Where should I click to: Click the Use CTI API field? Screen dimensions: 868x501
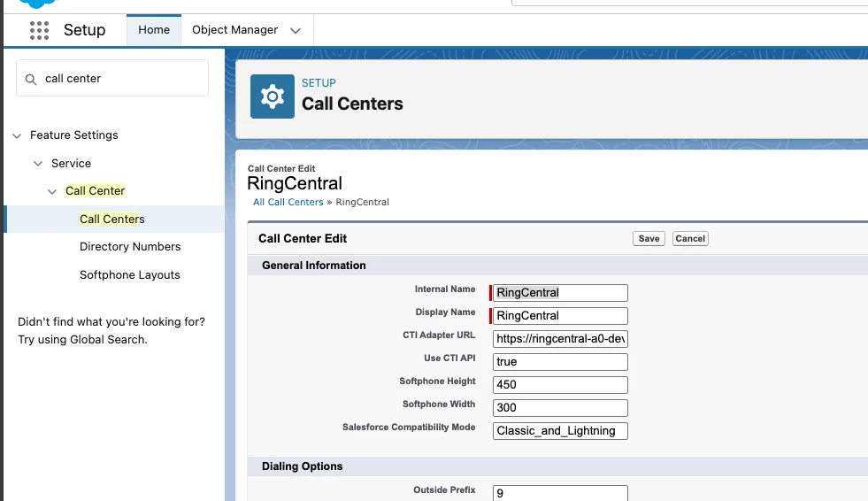[x=560, y=361]
